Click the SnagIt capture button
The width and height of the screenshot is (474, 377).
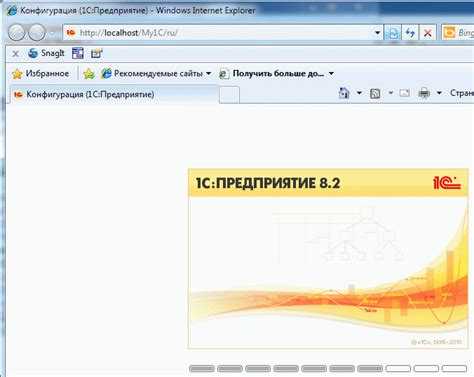46,53
